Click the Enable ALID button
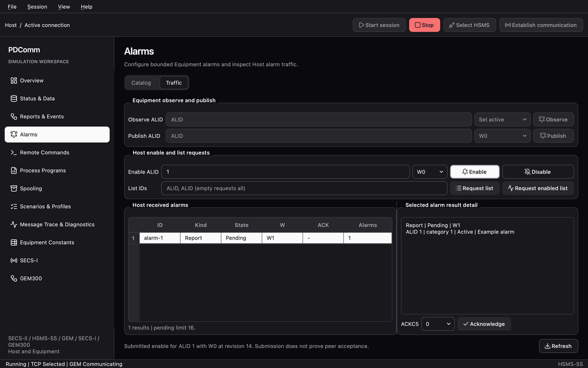This screenshot has height=368, width=588. [474, 172]
